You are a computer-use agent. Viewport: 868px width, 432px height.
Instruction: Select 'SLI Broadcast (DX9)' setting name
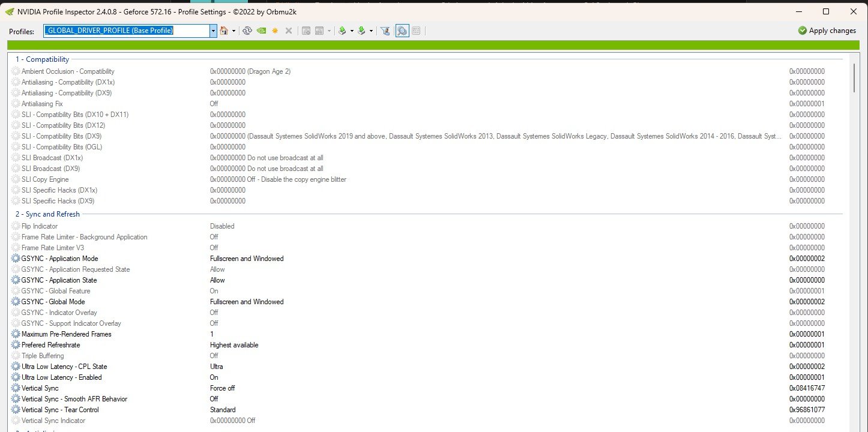pyautogui.click(x=50, y=169)
